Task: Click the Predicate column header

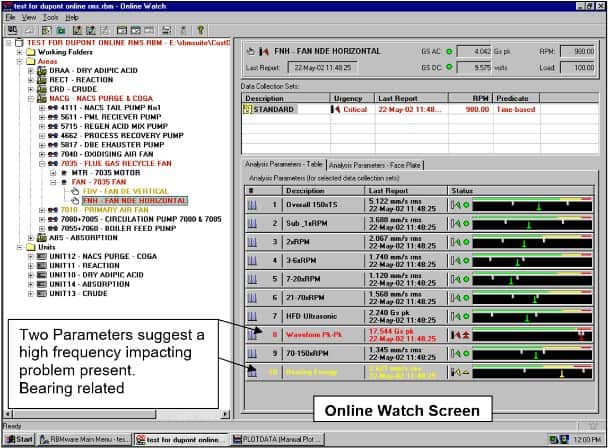Action: [516, 98]
